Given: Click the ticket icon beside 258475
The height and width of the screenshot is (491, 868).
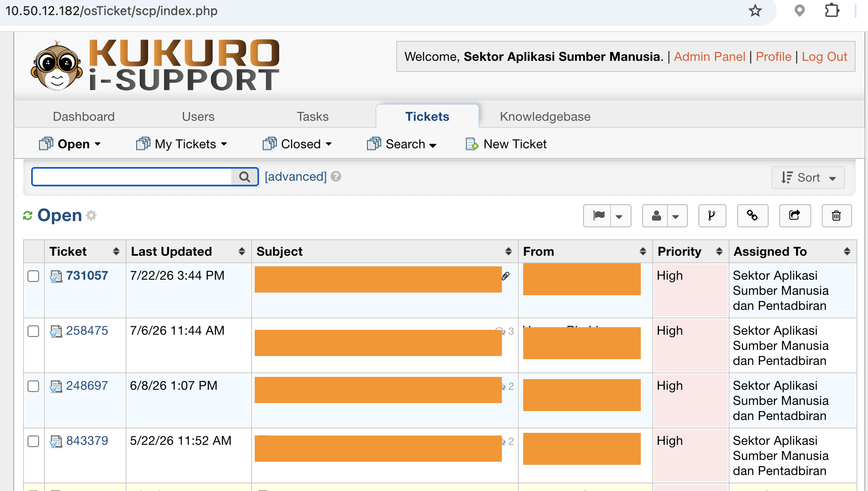Looking at the screenshot, I should pos(56,331).
